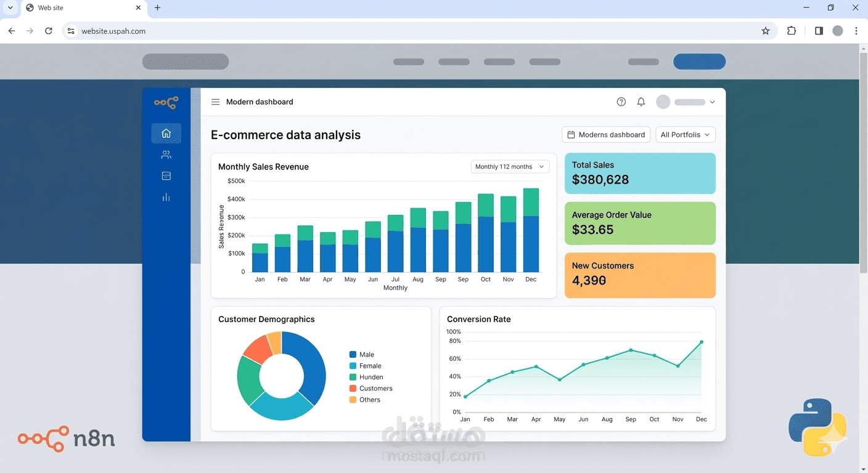The height and width of the screenshot is (473, 868).
Task: Open help via the question mark icon
Action: point(621,101)
